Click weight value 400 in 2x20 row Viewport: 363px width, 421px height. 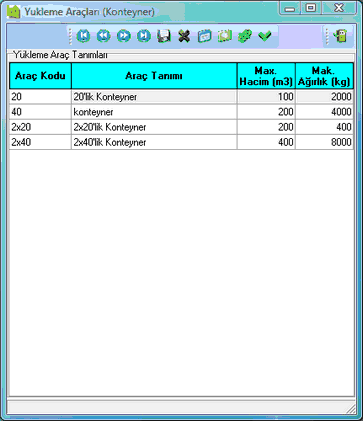pos(324,127)
